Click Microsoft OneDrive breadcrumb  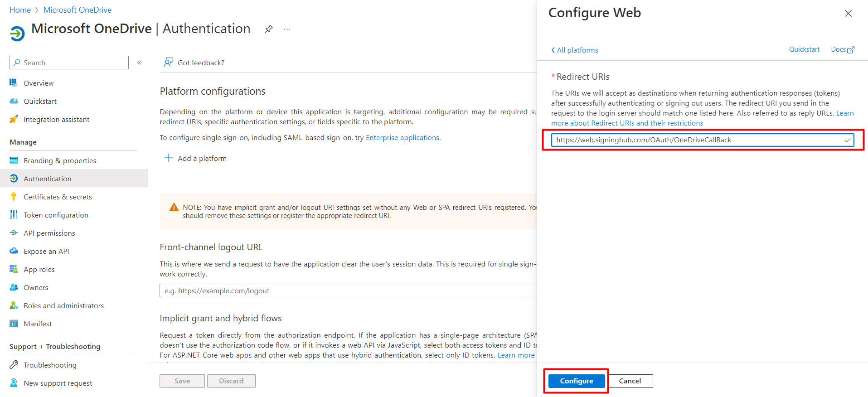click(78, 10)
